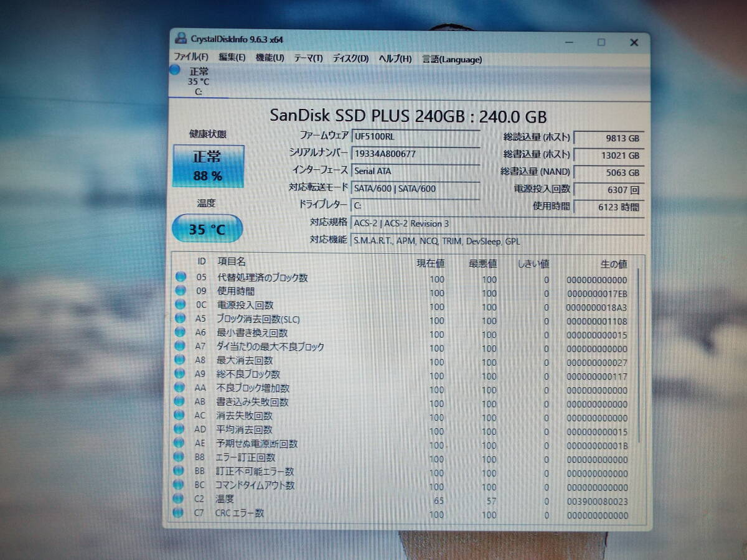
Task: Click the status circle icon for row B8
Action: pyautogui.click(x=180, y=457)
